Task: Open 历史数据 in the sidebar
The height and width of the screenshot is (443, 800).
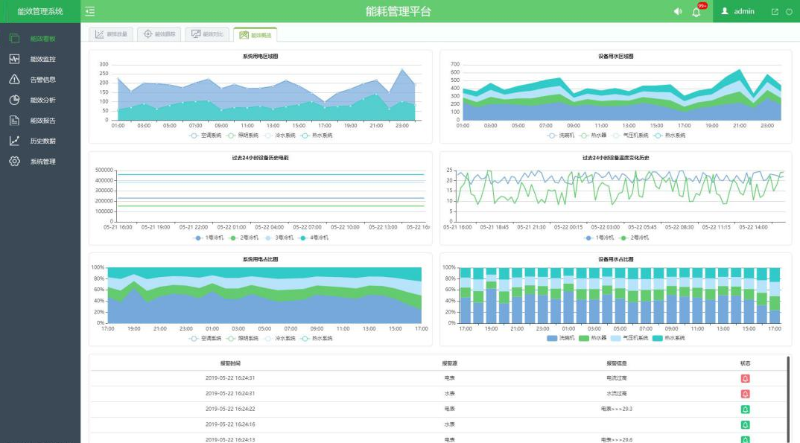Action: 40,141
